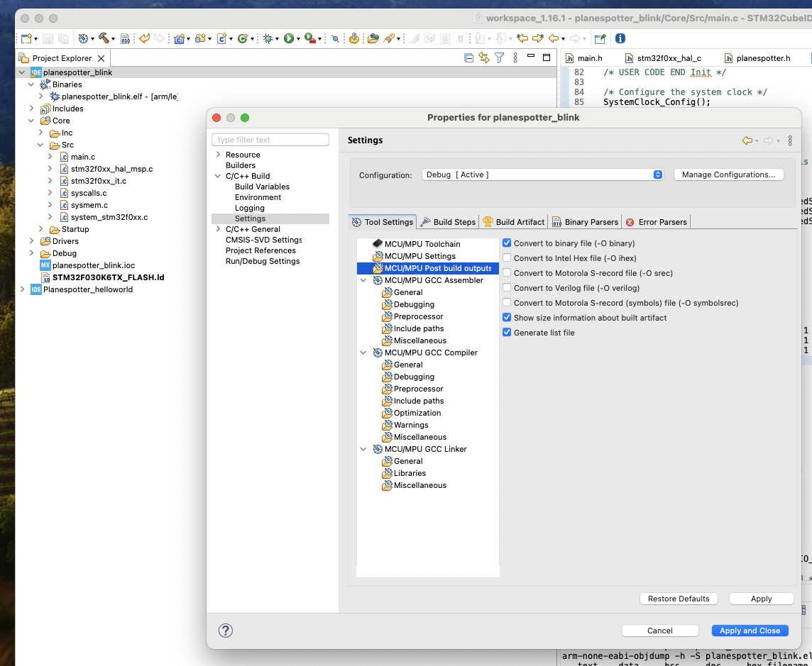Click the green Run button icon
Viewport: 812px width, 666px height.
[x=289, y=38]
